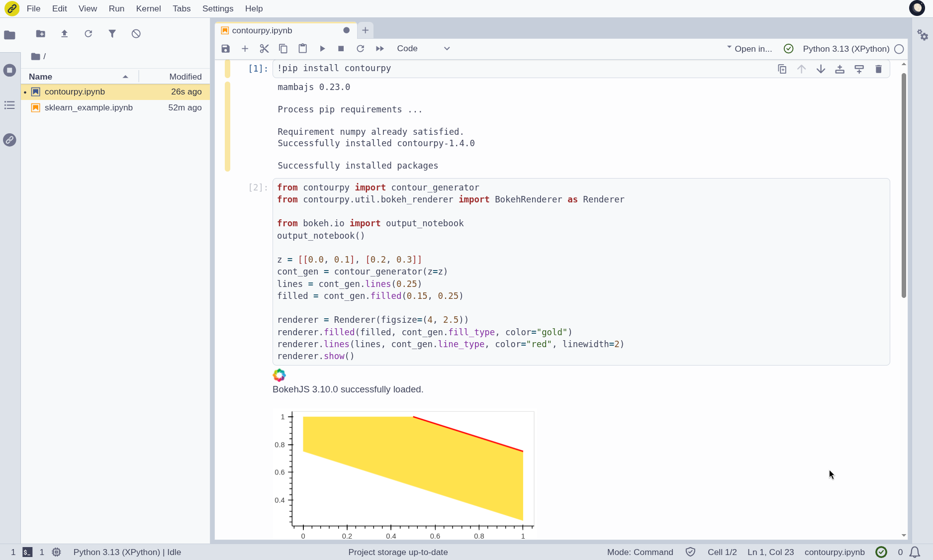Select sklearn_example.ipynb in file list
The image size is (933, 560).
click(115, 107)
